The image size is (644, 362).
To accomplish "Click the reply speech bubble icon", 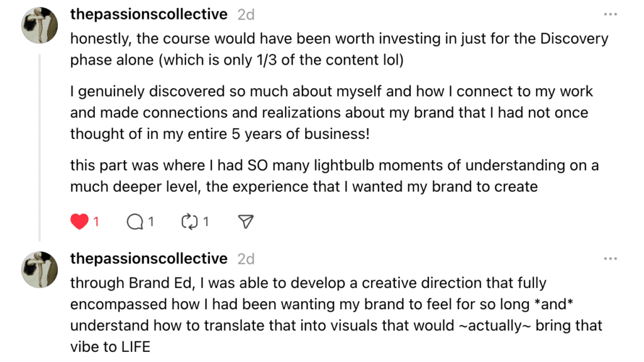I will click(x=135, y=221).
